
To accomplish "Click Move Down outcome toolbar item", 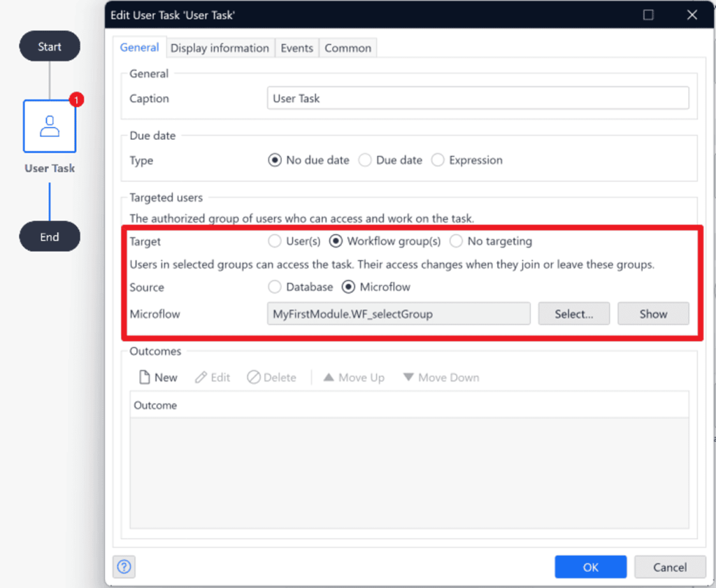I will click(441, 378).
